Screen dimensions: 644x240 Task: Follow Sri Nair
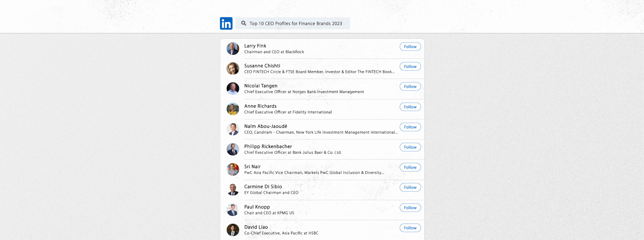point(410,167)
